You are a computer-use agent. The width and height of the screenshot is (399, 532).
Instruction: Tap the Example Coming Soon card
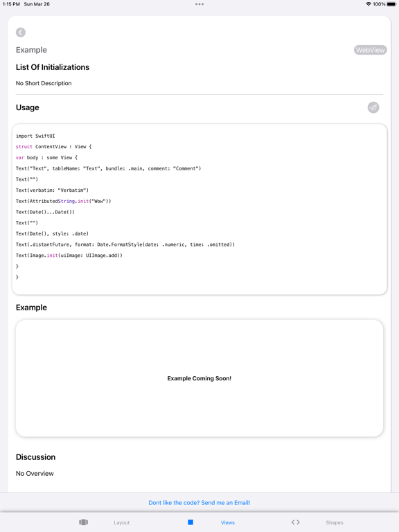[199, 378]
